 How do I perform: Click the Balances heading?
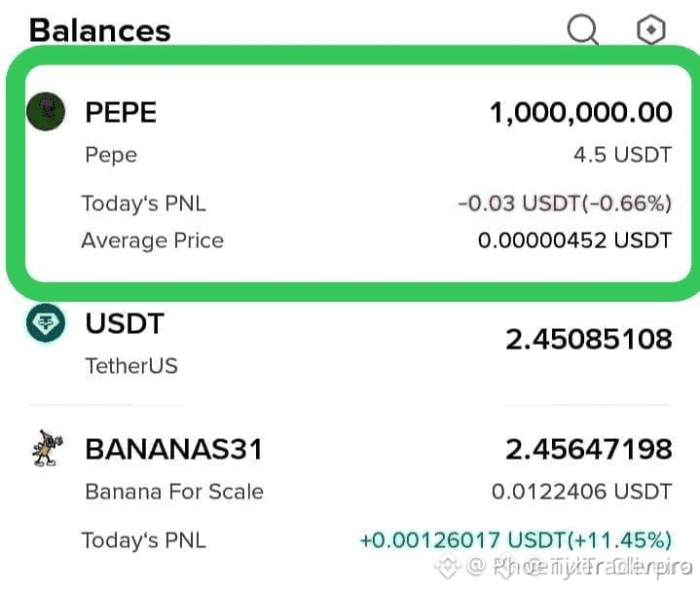pos(100,30)
